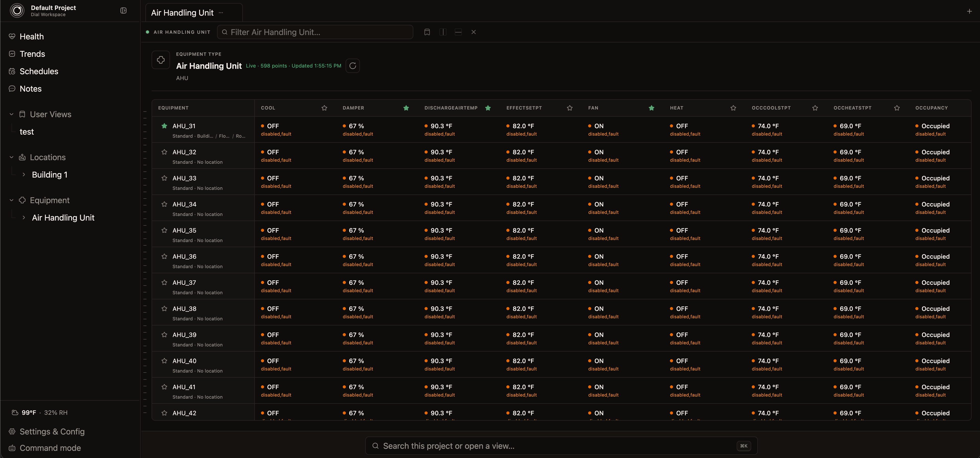Favorite AHU_39 with its star
The height and width of the screenshot is (458, 980).
pyautogui.click(x=164, y=334)
